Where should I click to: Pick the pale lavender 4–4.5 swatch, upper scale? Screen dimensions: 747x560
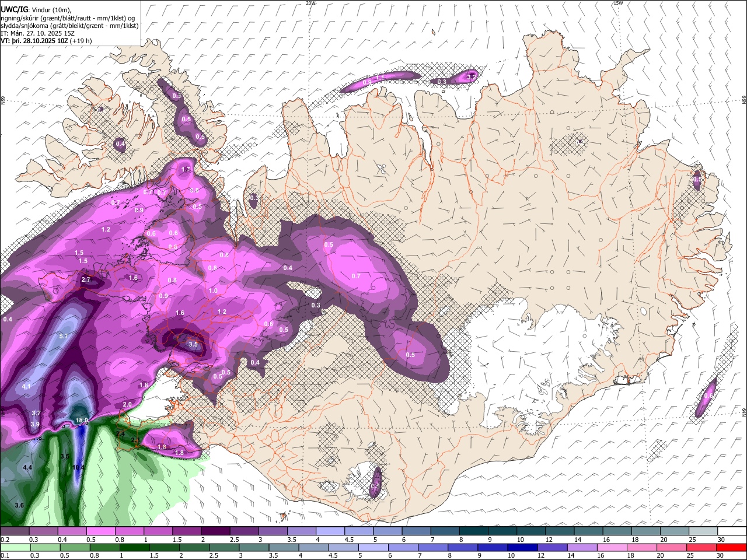coord(329,531)
